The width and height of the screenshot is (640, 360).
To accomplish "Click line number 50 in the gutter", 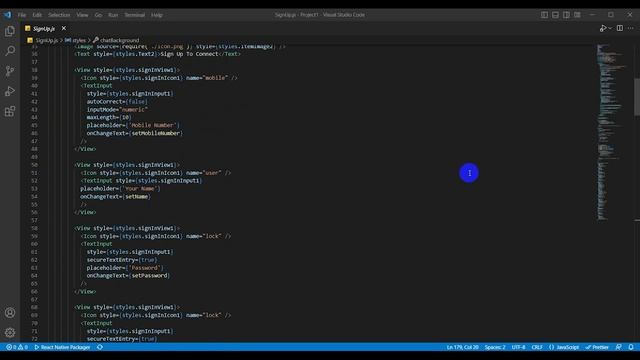I will (34, 165).
